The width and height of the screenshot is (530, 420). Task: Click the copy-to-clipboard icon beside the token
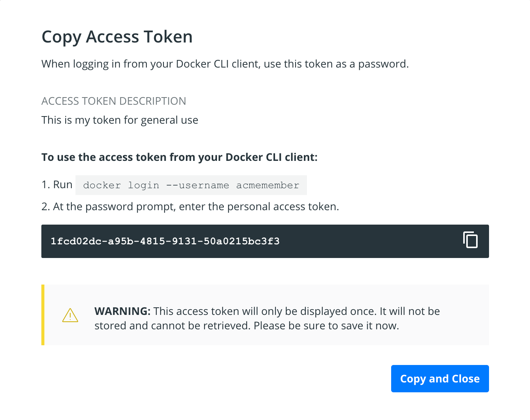[x=470, y=240]
